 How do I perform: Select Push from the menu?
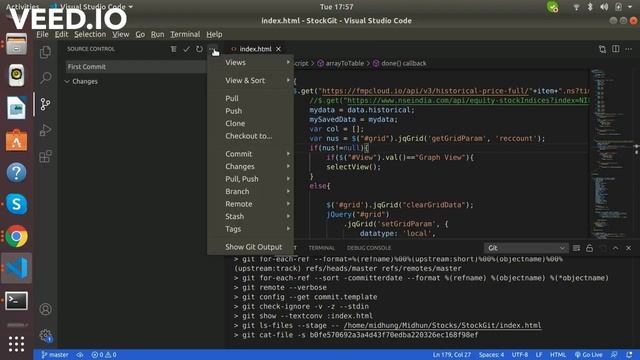[x=250, y=111]
